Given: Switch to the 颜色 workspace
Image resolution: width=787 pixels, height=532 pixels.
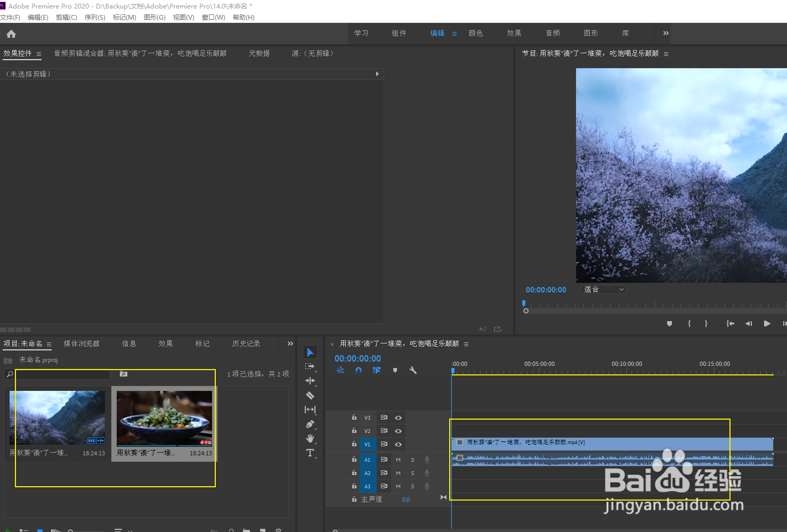Looking at the screenshot, I should (x=476, y=33).
